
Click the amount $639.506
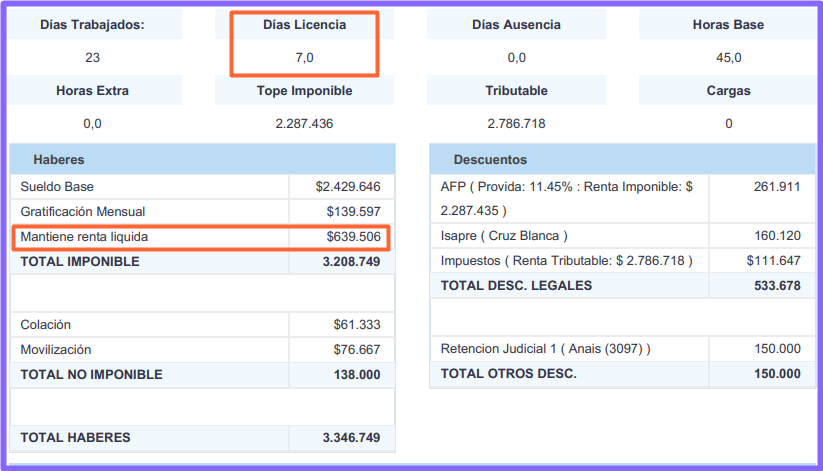pos(353,237)
